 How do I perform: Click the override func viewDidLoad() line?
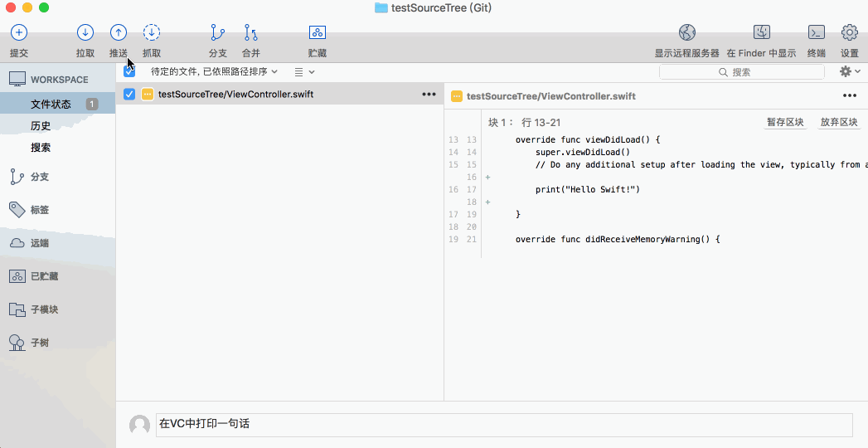pos(587,139)
